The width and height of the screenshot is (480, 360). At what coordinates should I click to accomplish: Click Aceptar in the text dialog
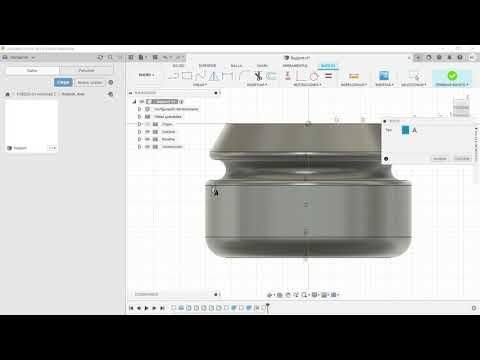click(439, 159)
